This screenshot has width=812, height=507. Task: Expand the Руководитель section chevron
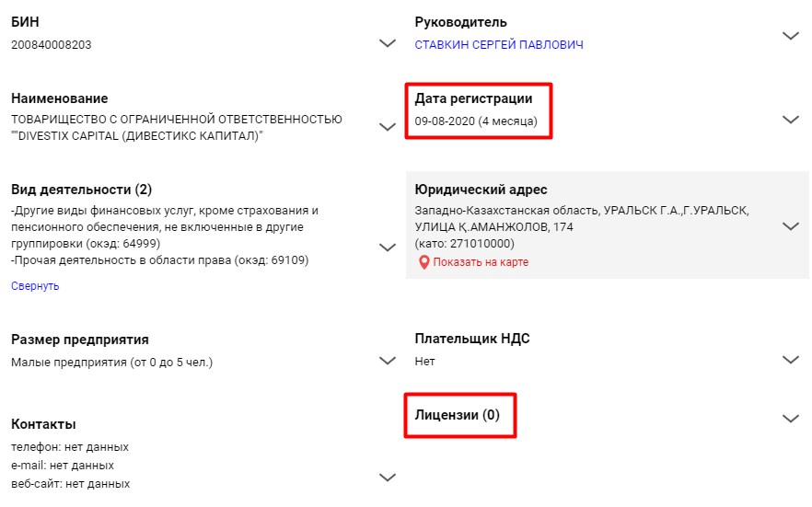tap(790, 36)
